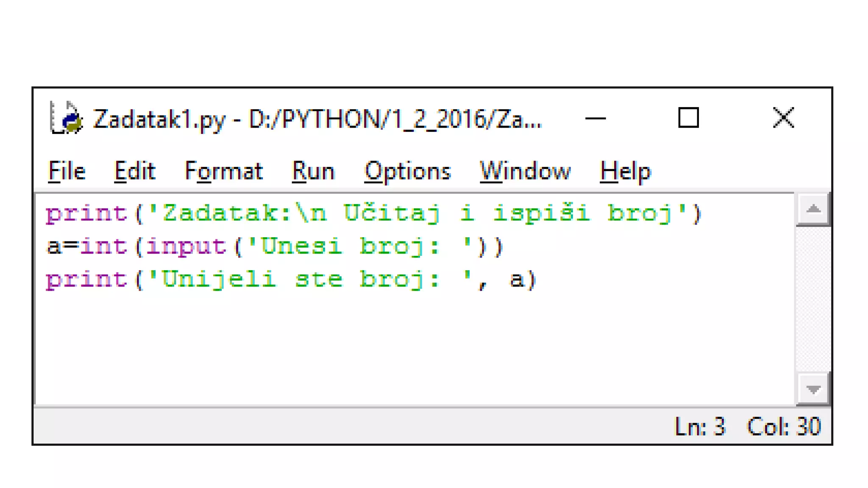Open the Options menu
Screen dimensions: 868x488
tap(407, 172)
